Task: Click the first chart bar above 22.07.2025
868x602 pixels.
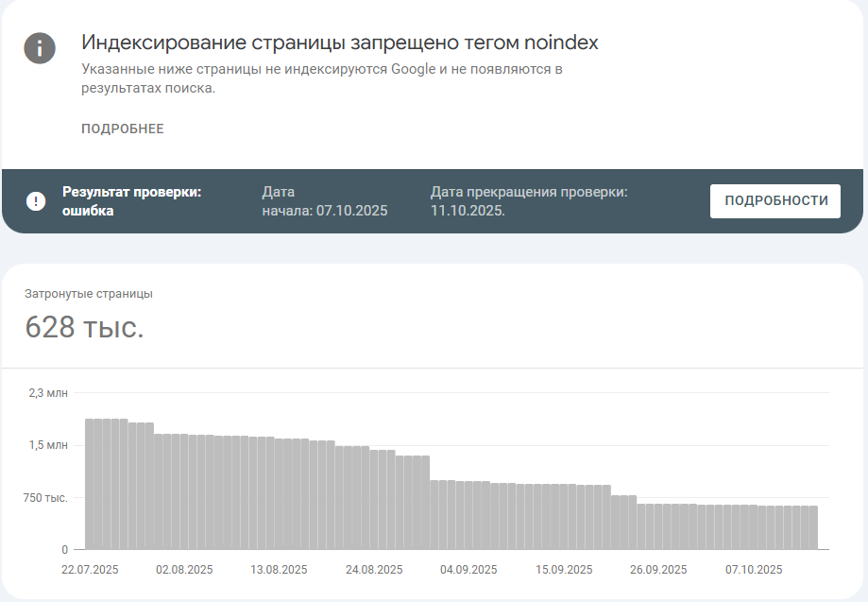Action: [x=89, y=484]
